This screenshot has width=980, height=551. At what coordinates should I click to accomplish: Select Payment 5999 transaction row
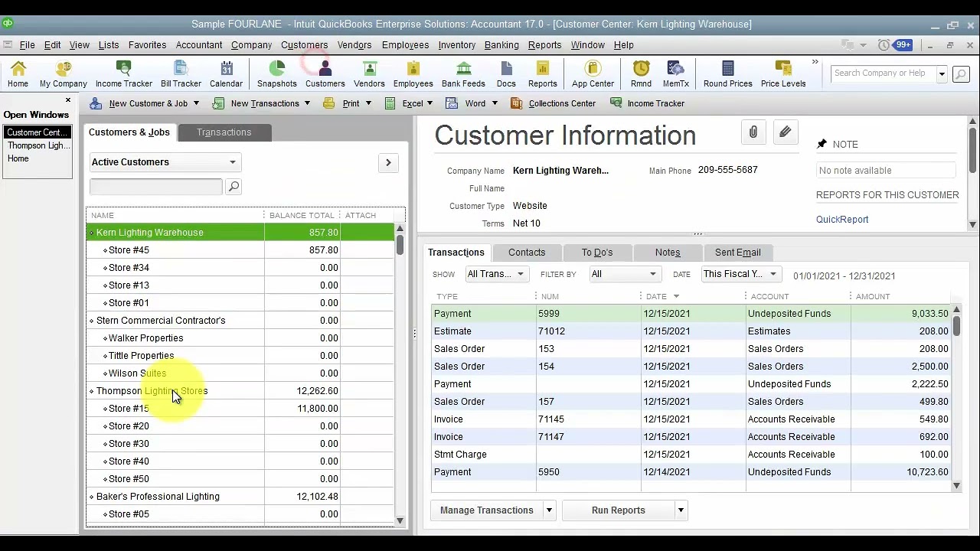(691, 314)
